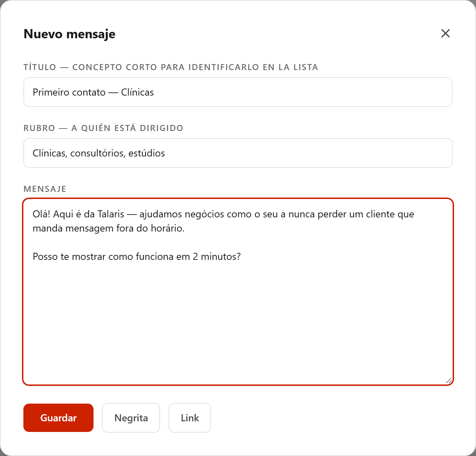Click the textarea resize grip handle
The width and height of the screenshot is (476, 456).
[449, 381]
